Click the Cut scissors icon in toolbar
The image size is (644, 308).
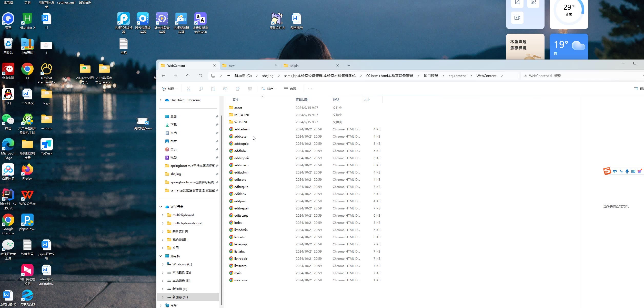pos(188,89)
